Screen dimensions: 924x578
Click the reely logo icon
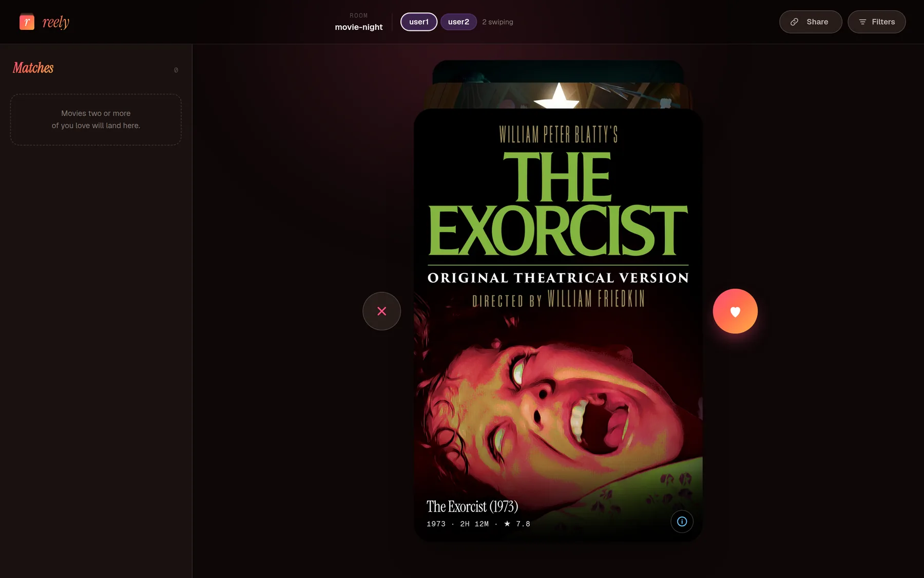coord(27,22)
